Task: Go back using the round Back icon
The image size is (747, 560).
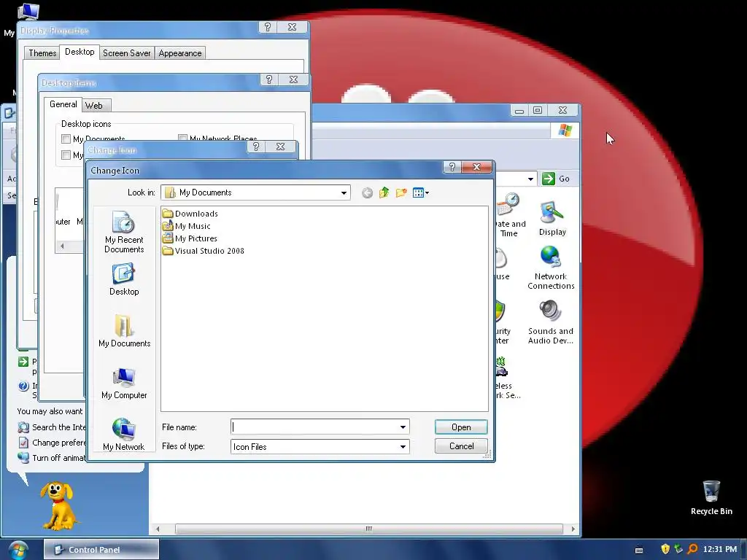Action: tap(367, 192)
